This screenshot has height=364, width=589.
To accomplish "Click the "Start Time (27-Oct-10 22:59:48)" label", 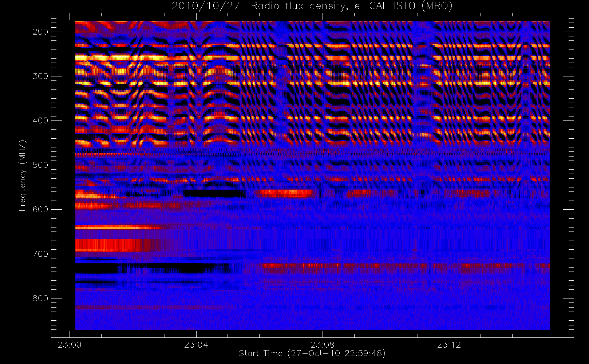I will pyautogui.click(x=312, y=353).
